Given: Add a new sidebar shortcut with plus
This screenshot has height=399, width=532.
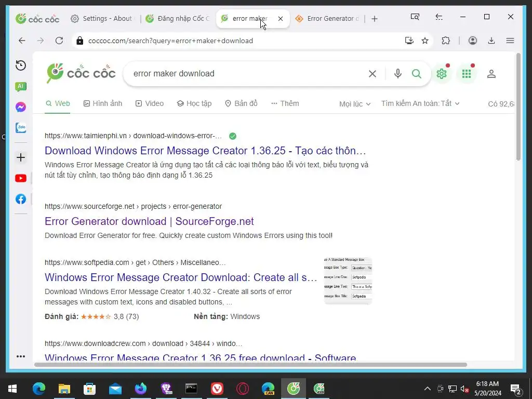Looking at the screenshot, I should click(21, 157).
